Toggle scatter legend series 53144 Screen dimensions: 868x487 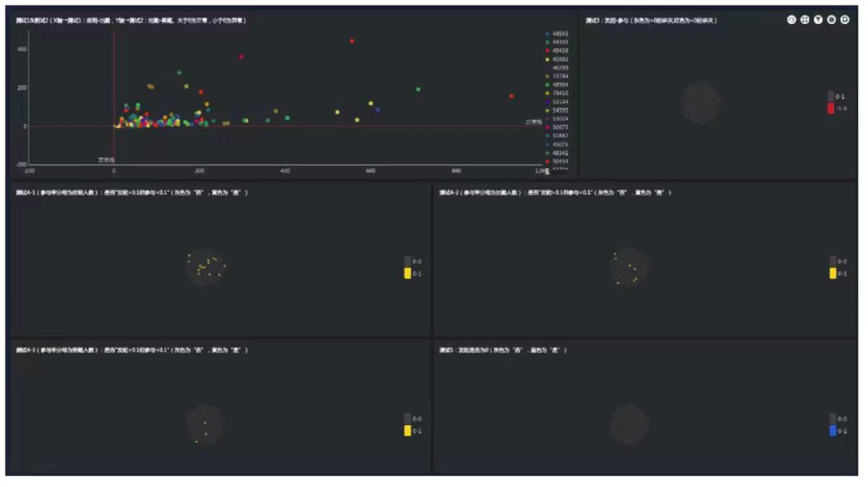(557, 102)
